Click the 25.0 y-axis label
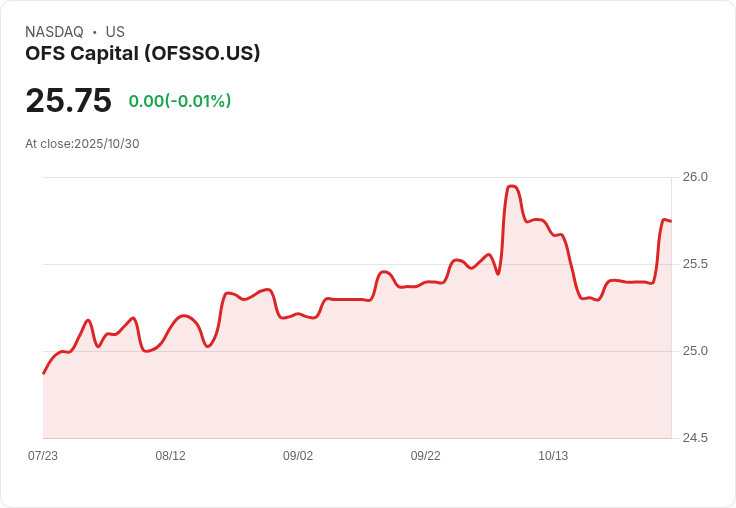This screenshot has height=508, width=736. (x=695, y=351)
